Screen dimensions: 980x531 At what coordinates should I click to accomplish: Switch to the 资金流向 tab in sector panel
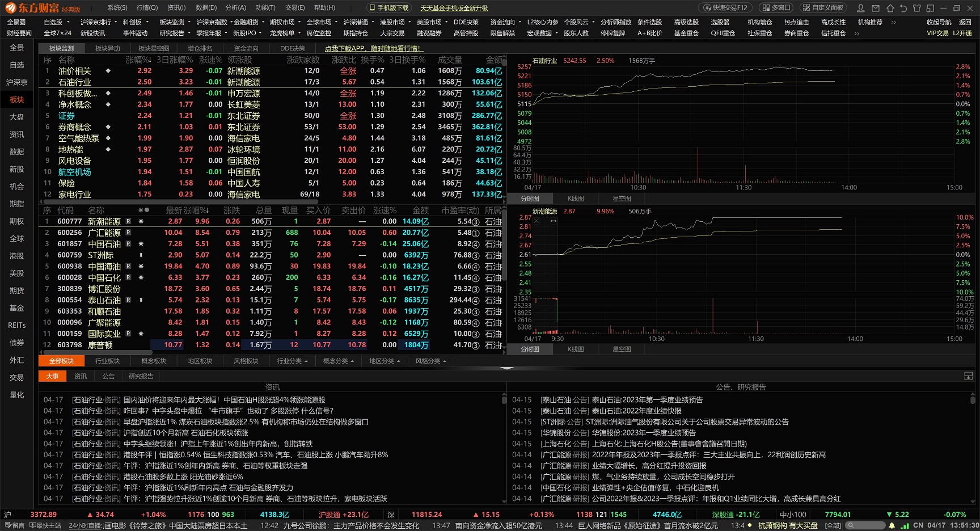(246, 49)
